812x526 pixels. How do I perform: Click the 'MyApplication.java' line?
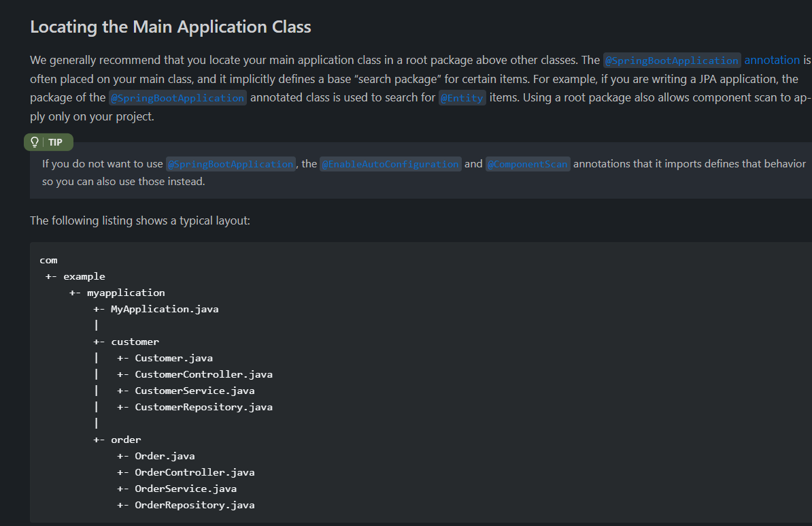click(164, 310)
